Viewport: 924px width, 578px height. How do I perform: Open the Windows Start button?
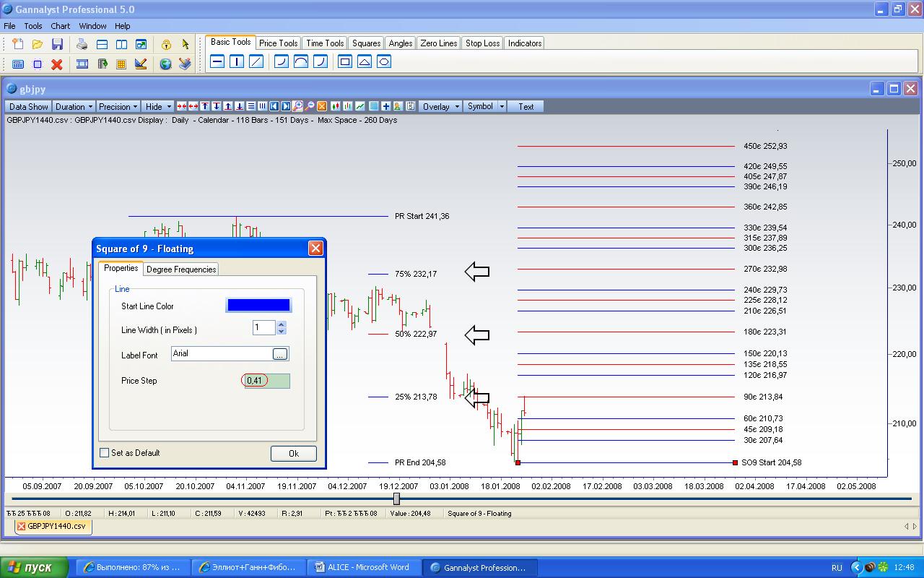click(x=34, y=567)
